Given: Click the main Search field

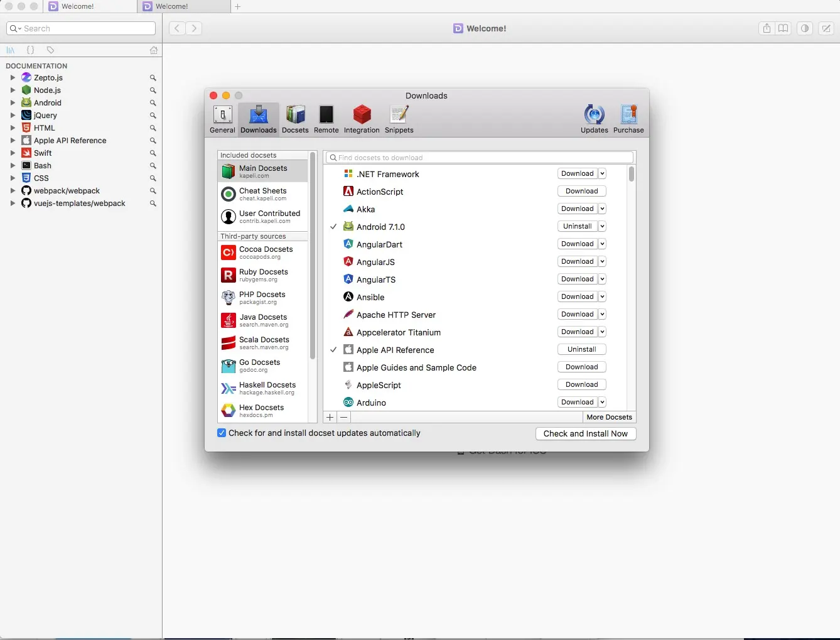Looking at the screenshot, I should [x=81, y=28].
